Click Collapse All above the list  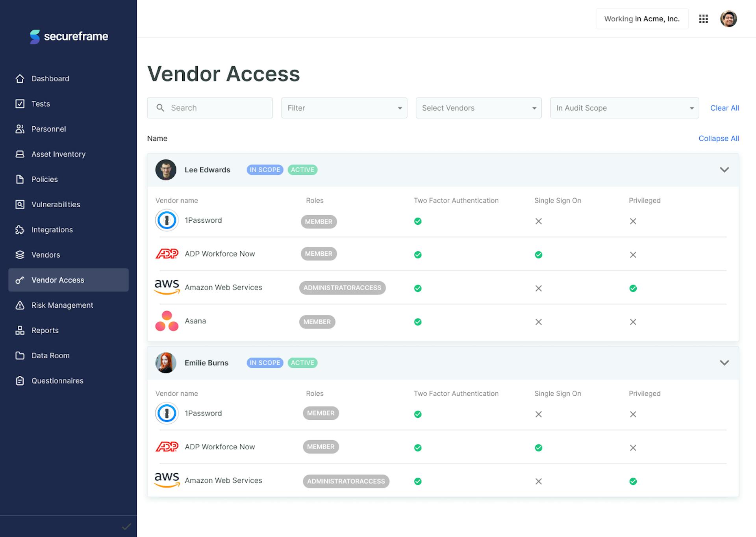pyautogui.click(x=719, y=138)
